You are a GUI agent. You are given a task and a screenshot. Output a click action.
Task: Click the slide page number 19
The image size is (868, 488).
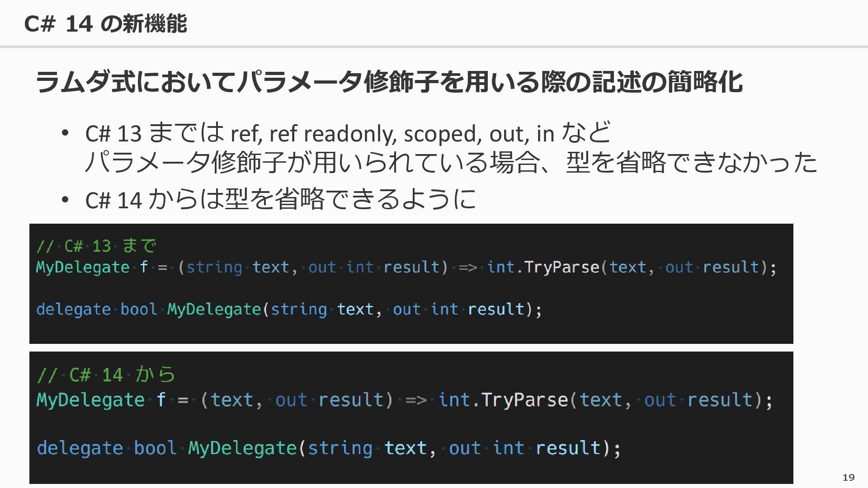point(849,477)
